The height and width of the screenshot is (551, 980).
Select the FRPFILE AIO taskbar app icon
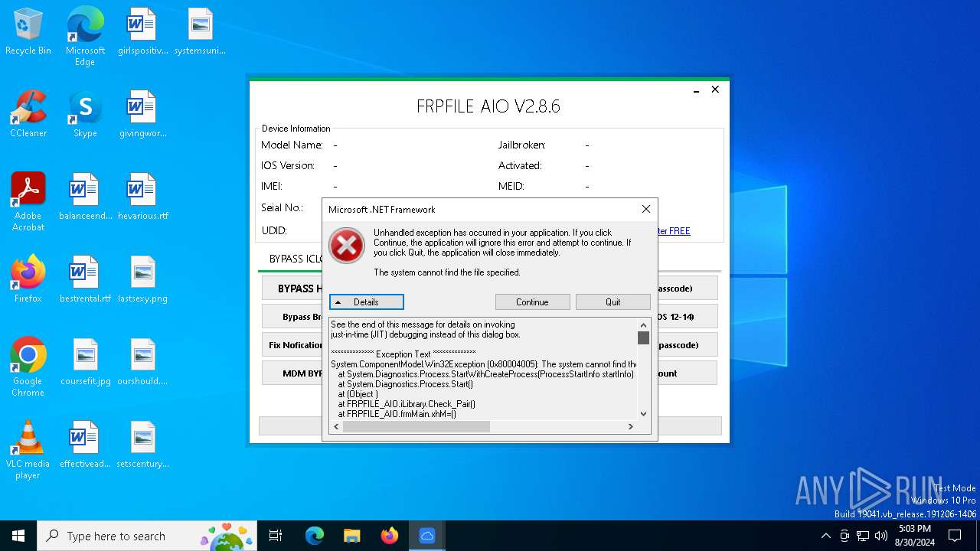pyautogui.click(x=426, y=536)
